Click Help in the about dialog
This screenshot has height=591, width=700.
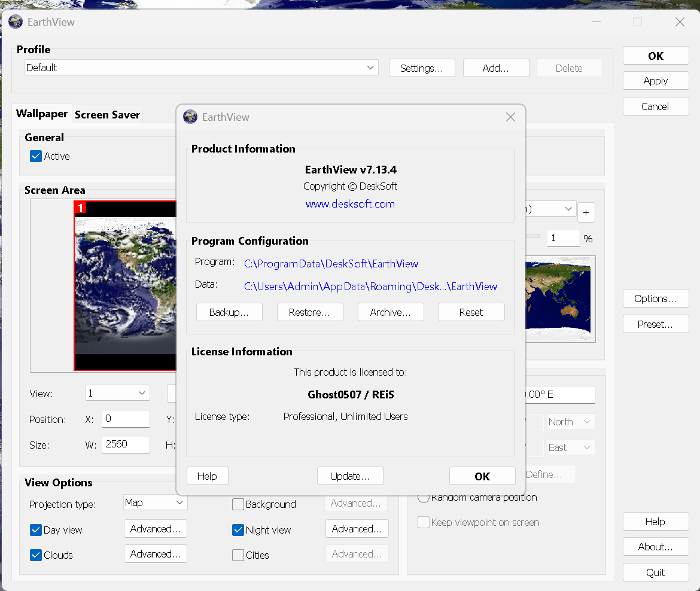(x=207, y=476)
